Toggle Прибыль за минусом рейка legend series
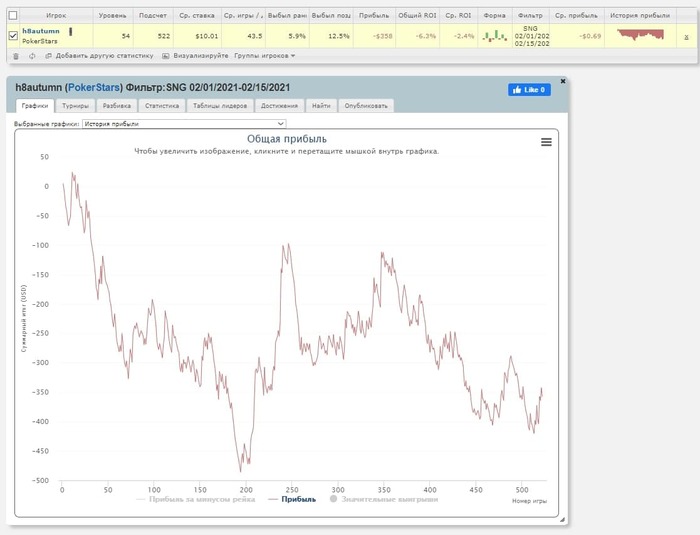Image resolution: width=700 pixels, height=535 pixels. 196,499
